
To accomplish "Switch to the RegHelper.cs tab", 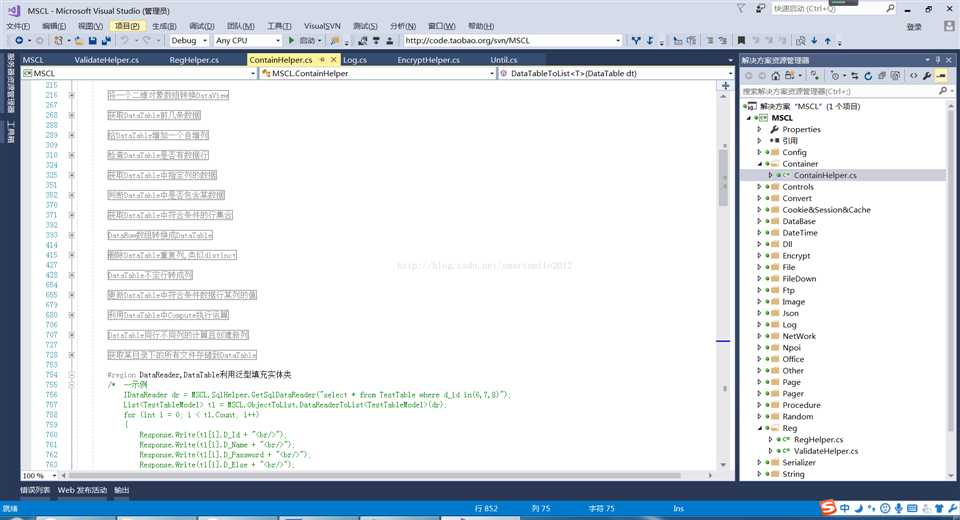I will click(x=194, y=59).
